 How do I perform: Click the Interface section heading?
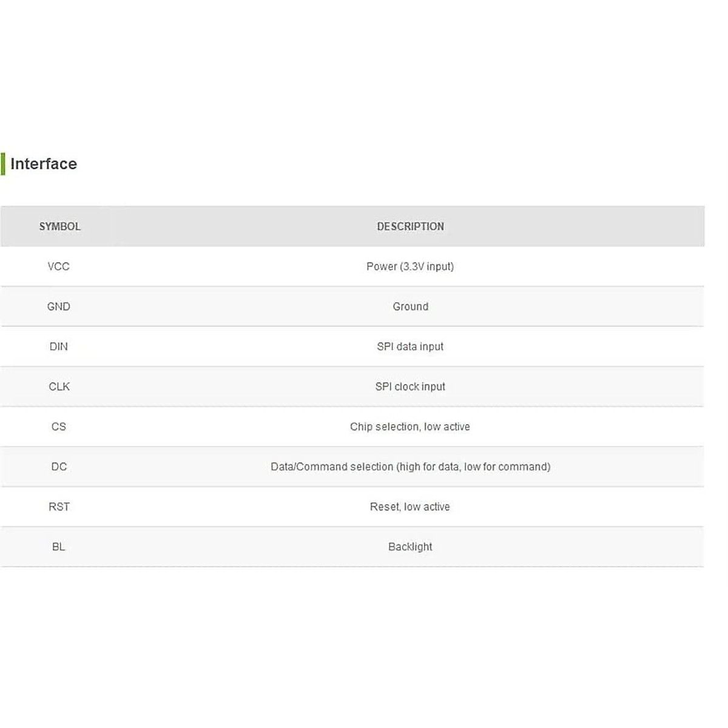pyautogui.click(x=44, y=164)
